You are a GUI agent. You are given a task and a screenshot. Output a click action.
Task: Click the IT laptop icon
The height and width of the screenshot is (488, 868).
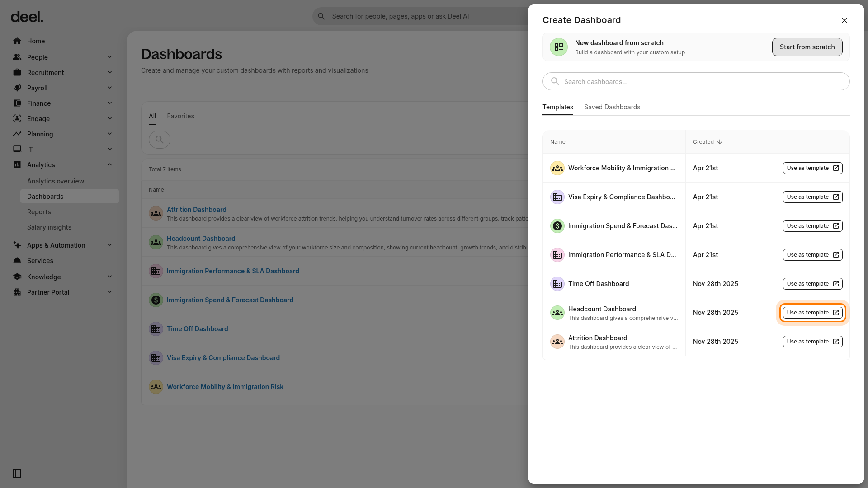[x=17, y=150]
